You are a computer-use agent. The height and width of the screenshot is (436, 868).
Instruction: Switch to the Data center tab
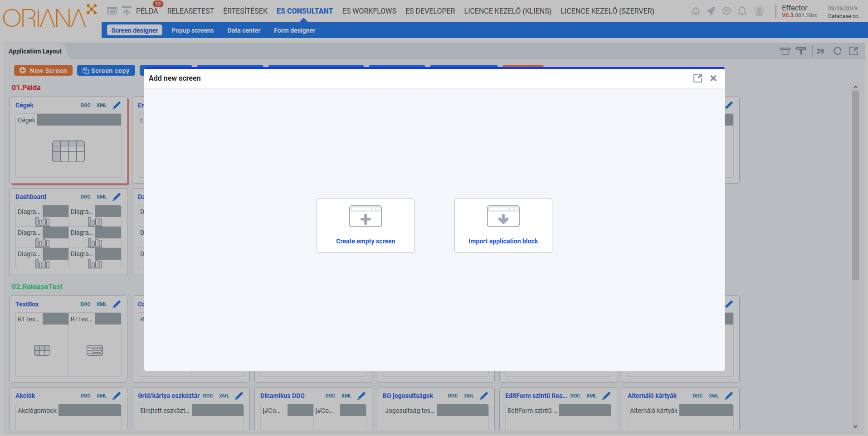pyautogui.click(x=244, y=30)
